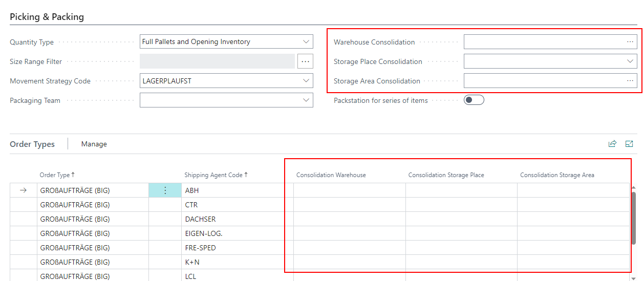Toggle Packstation for series of items switch
The height and width of the screenshot is (281, 644).
pos(474,100)
